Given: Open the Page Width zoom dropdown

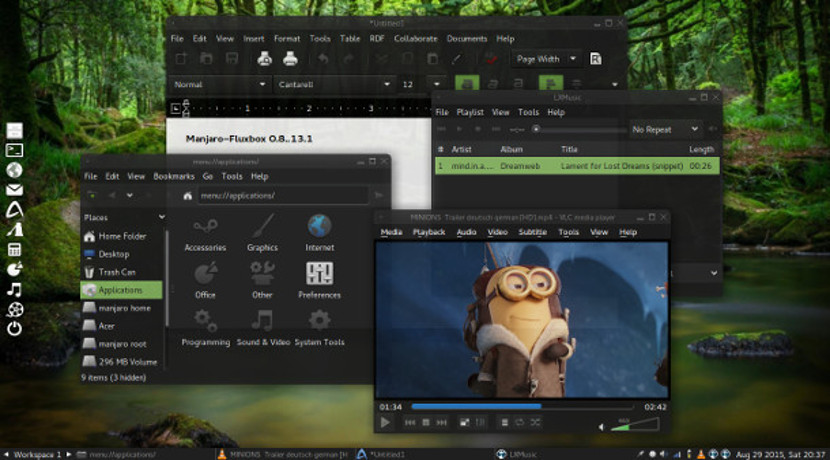Looking at the screenshot, I should pos(545,59).
